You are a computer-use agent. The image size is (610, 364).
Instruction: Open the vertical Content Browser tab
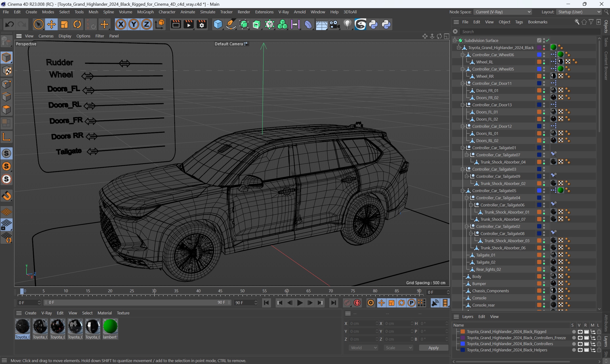tap(606, 66)
